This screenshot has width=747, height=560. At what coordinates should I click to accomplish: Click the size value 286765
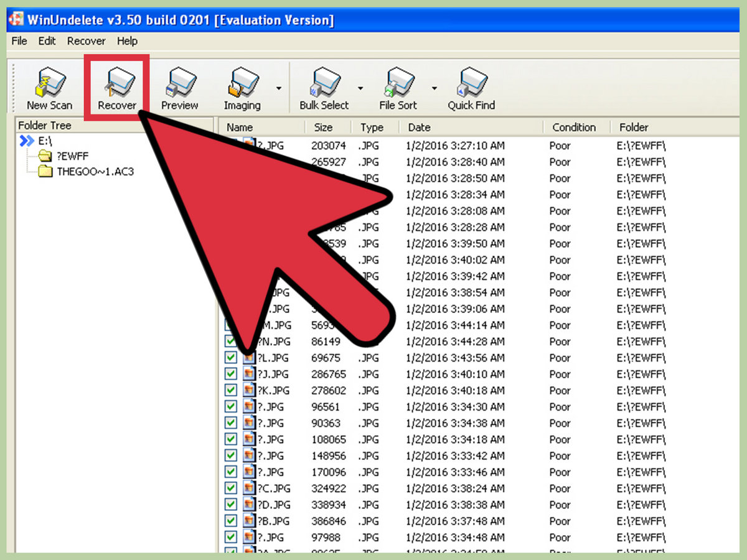[329, 374]
